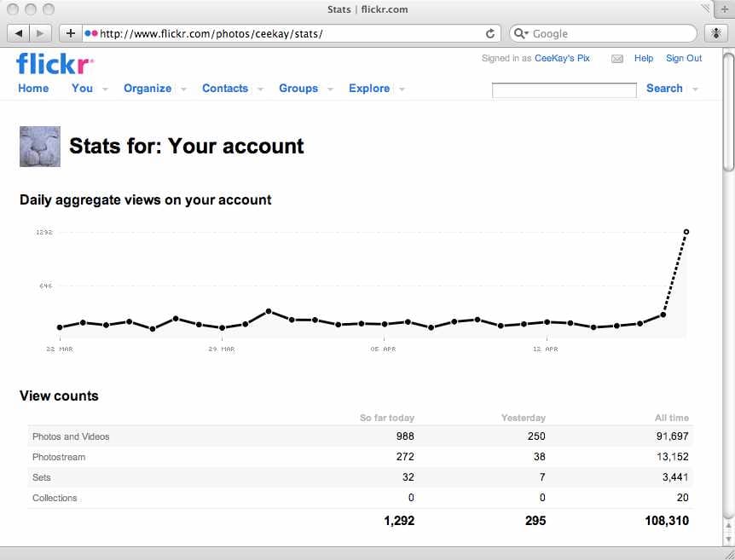Expand the You menu dropdown arrow
Image resolution: width=735 pixels, height=560 pixels.
click(x=105, y=89)
